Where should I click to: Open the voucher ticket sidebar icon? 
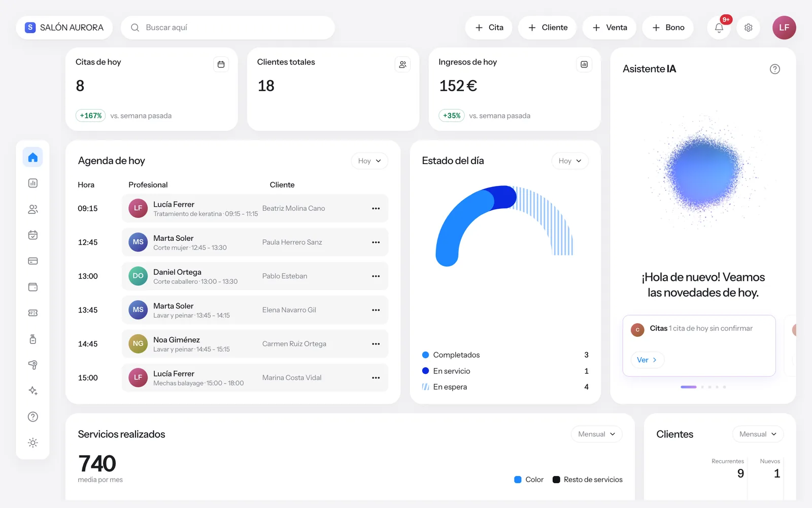pyautogui.click(x=33, y=313)
